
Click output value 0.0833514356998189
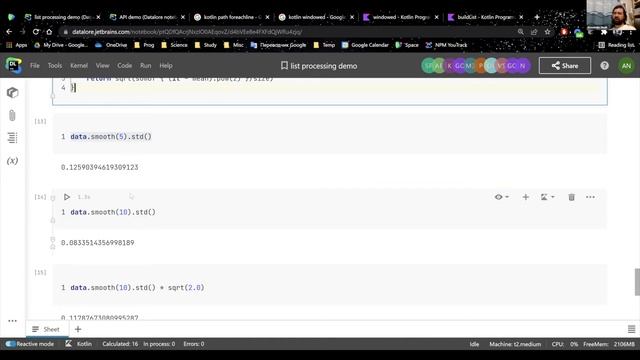pos(98,243)
